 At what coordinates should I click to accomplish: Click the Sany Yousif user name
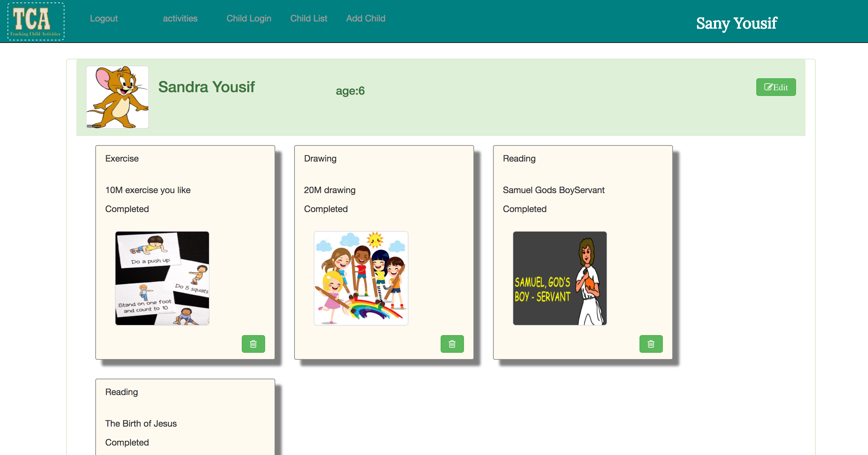tap(737, 23)
